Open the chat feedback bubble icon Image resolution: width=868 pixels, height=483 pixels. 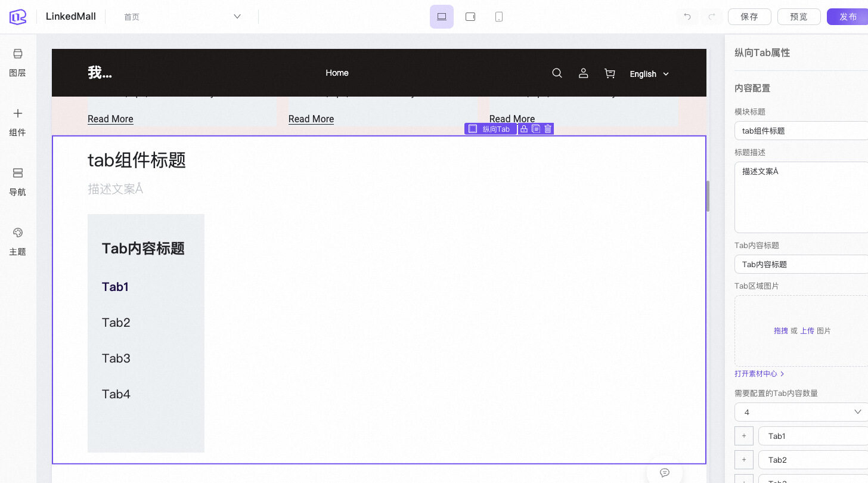665,472
